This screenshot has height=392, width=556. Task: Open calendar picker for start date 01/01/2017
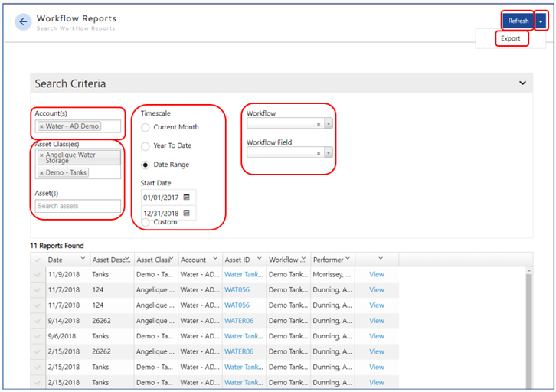(186, 198)
